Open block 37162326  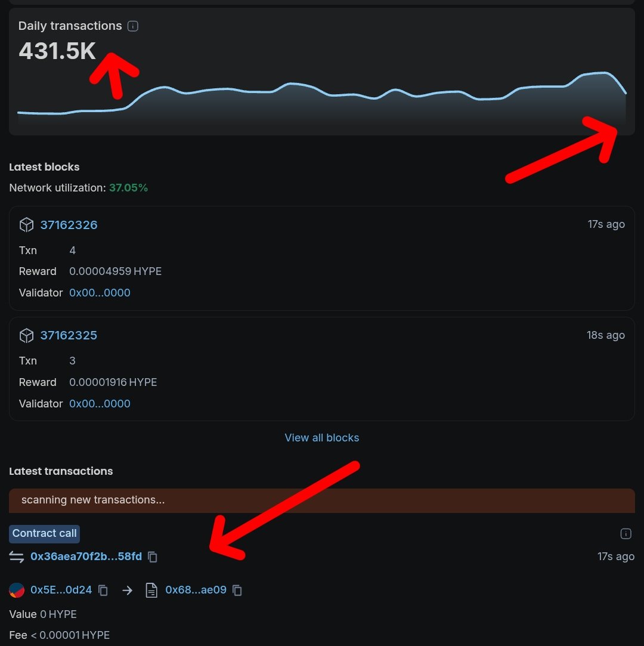[x=69, y=225]
